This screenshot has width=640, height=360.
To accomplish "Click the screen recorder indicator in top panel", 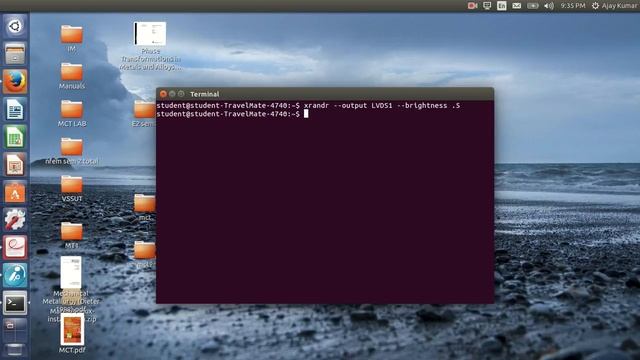I will pos(473,6).
